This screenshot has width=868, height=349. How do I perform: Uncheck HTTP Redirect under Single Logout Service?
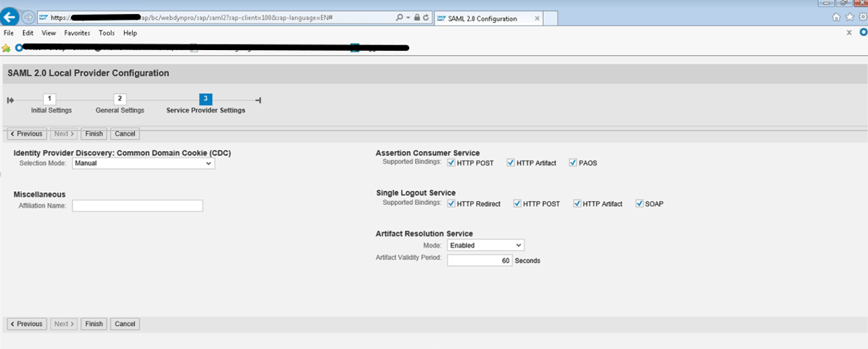451,204
